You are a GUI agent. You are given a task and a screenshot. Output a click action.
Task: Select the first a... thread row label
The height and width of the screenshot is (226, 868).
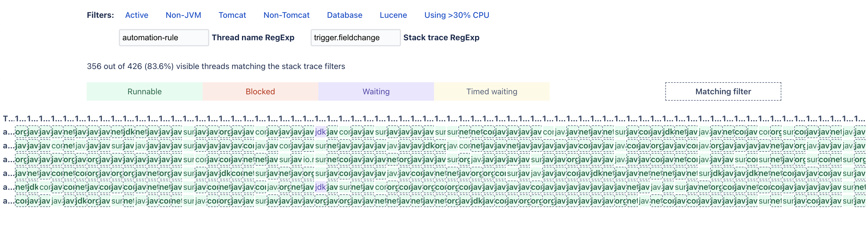point(9,132)
